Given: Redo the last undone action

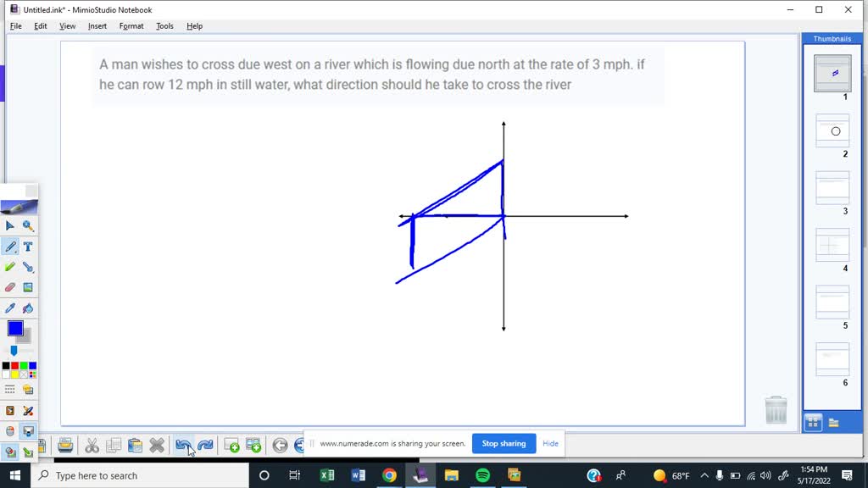Looking at the screenshot, I should pyautogui.click(x=205, y=444).
